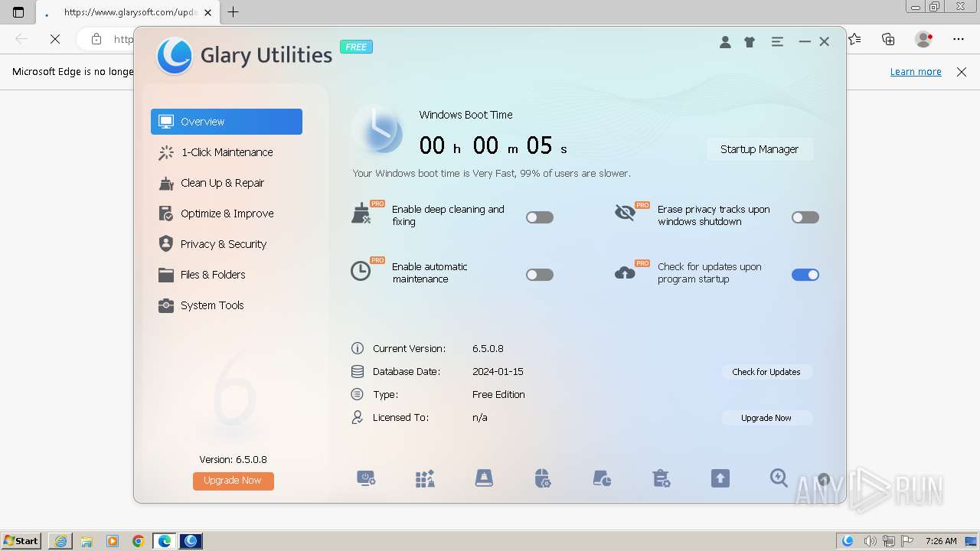The image size is (980, 551).
Task: Click the disk cleaner drive icon
Action: tap(484, 479)
